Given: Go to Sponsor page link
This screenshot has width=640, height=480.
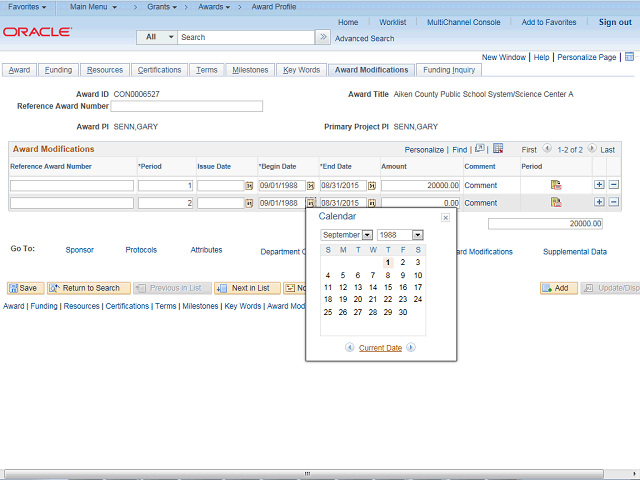Looking at the screenshot, I should (80, 250).
